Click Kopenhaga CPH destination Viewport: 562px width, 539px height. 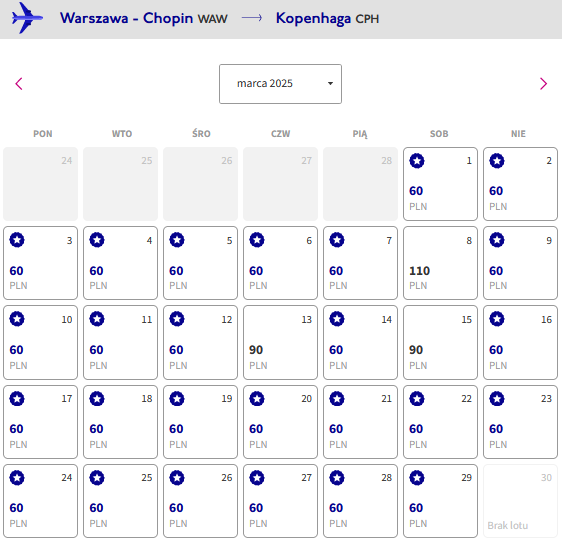click(x=327, y=19)
